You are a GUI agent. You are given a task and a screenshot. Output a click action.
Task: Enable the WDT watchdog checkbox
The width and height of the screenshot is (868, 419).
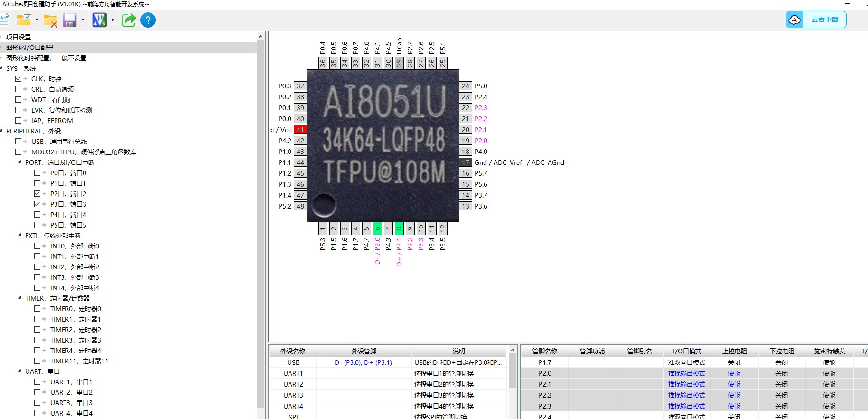pyautogui.click(x=19, y=100)
